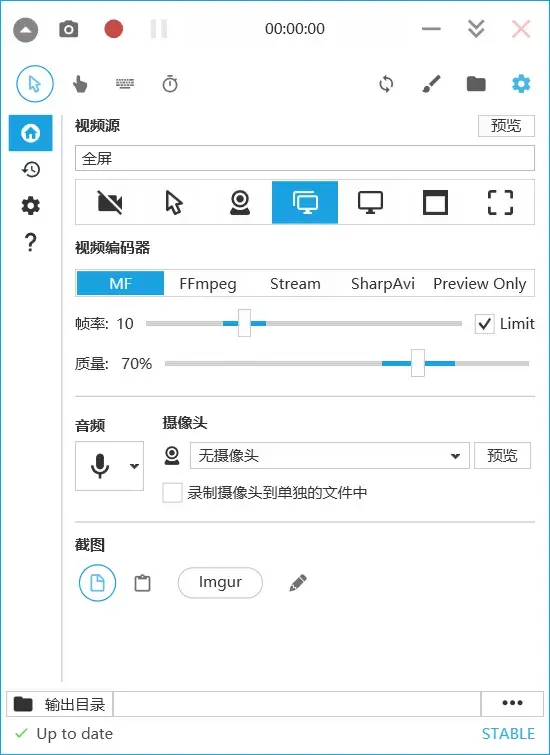The width and height of the screenshot is (550, 755).
Task: Choose the SharpAvi encoder option
Action: point(383,283)
